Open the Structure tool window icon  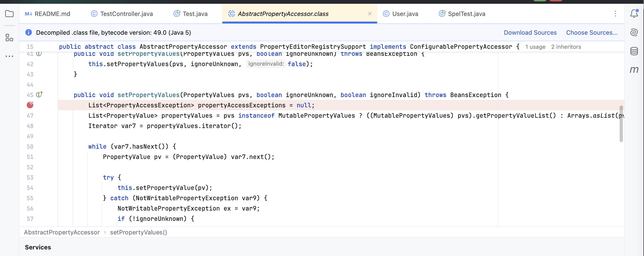[9, 38]
